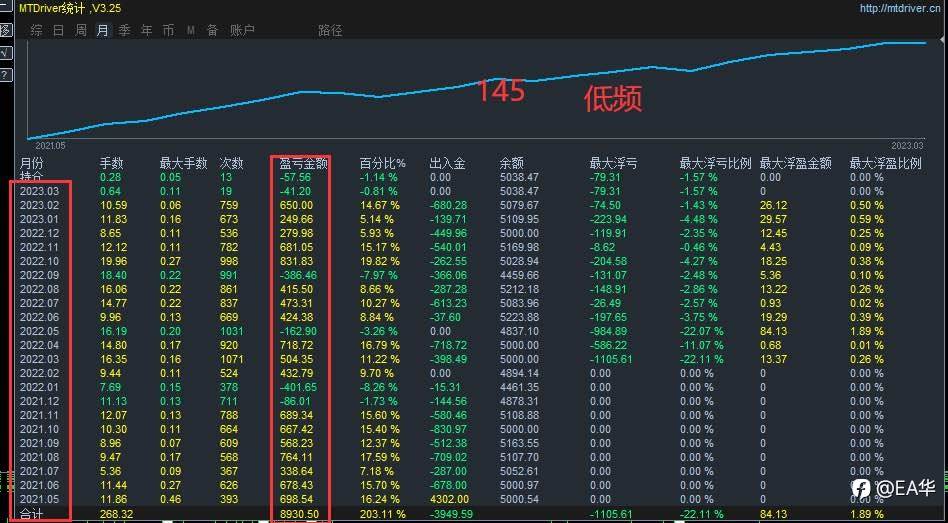Open the 备 notes tab

click(213, 30)
